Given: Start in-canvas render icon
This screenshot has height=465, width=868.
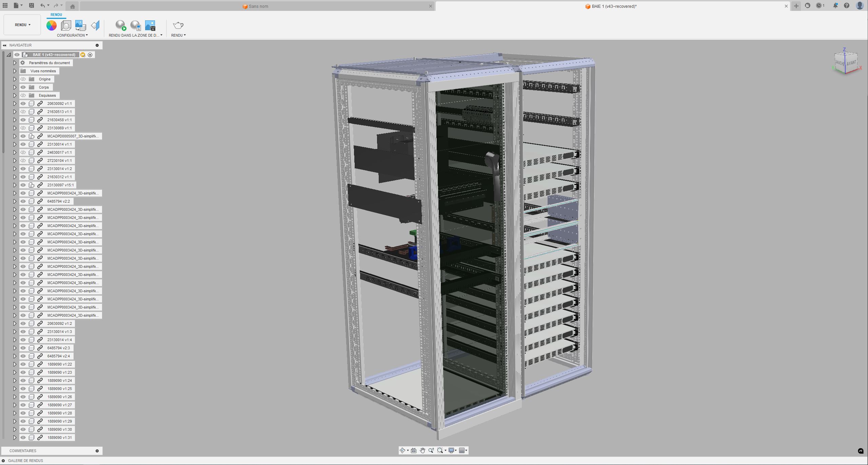Looking at the screenshot, I should tap(121, 25).
